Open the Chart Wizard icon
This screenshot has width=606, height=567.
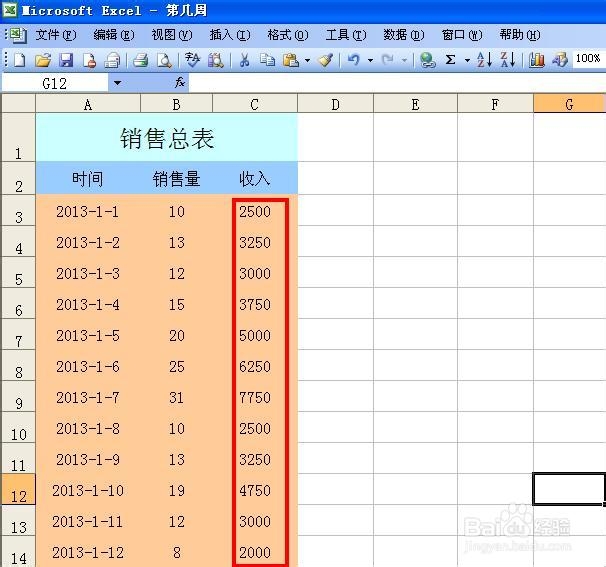(x=536, y=60)
